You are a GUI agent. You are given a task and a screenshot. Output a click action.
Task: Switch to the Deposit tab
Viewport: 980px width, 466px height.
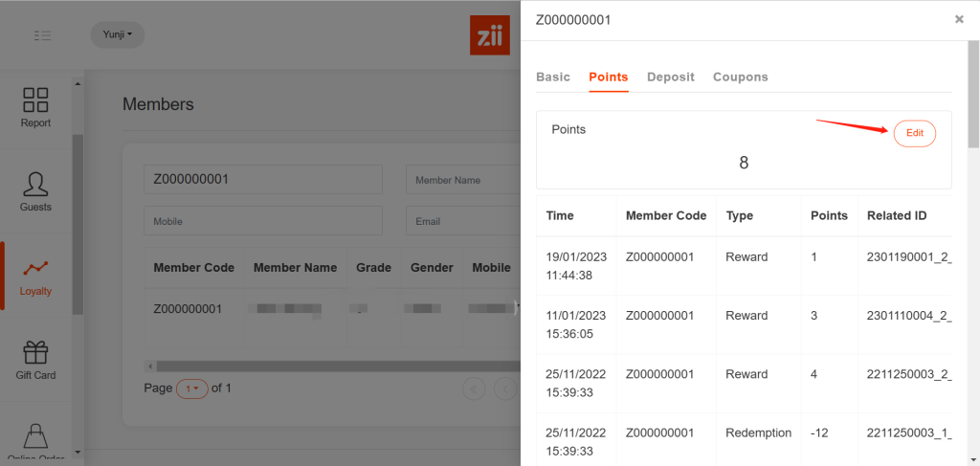point(670,77)
